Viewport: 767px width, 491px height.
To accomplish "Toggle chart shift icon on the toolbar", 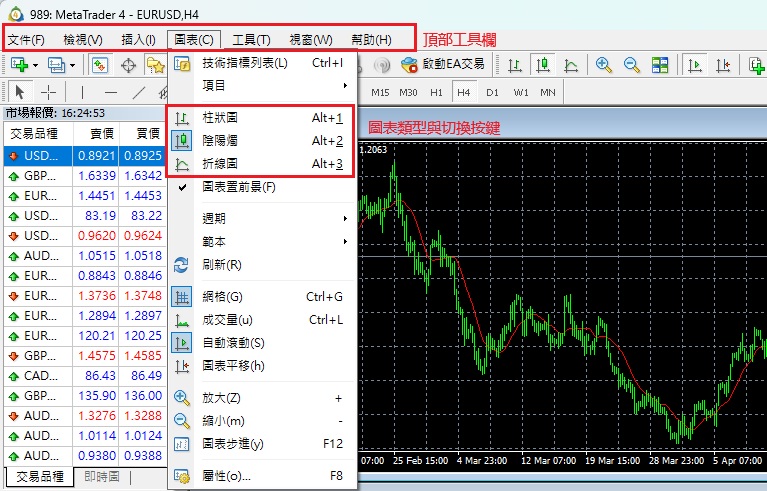I will 722,65.
